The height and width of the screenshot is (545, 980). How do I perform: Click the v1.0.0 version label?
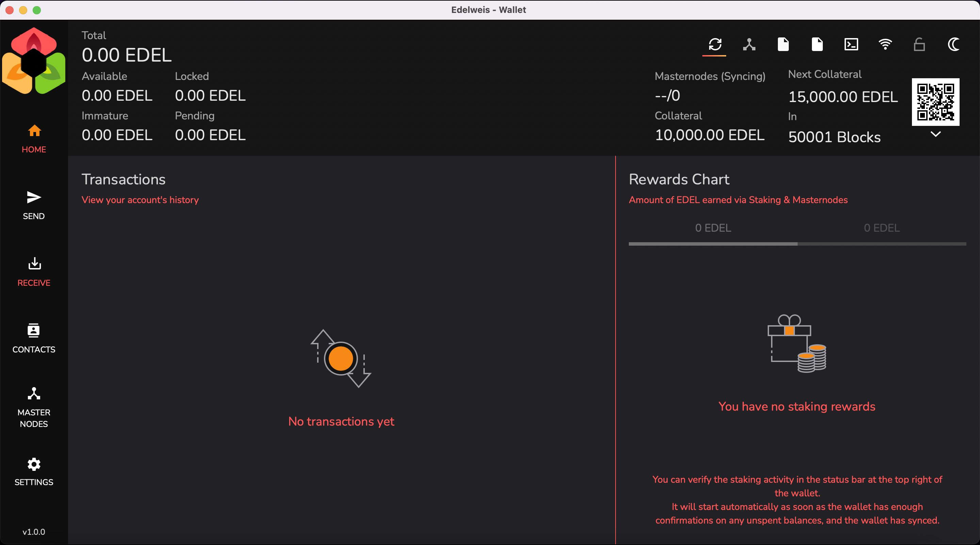pos(34,532)
